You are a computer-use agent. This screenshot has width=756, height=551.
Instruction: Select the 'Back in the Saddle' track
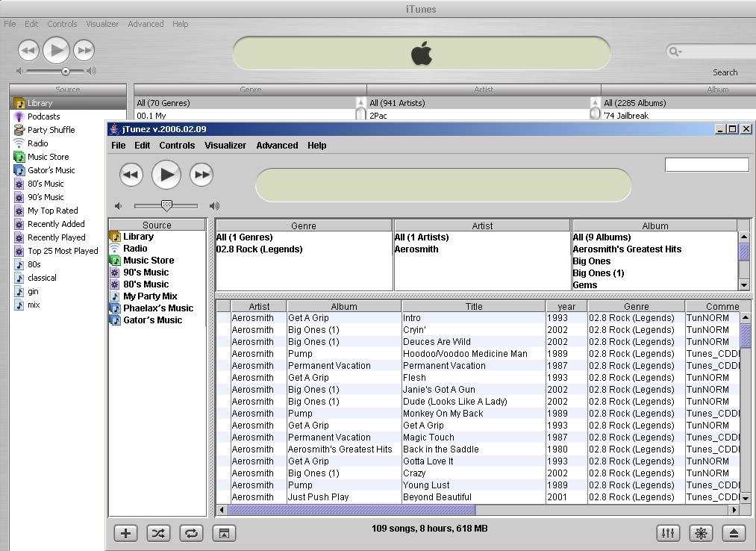(x=440, y=449)
